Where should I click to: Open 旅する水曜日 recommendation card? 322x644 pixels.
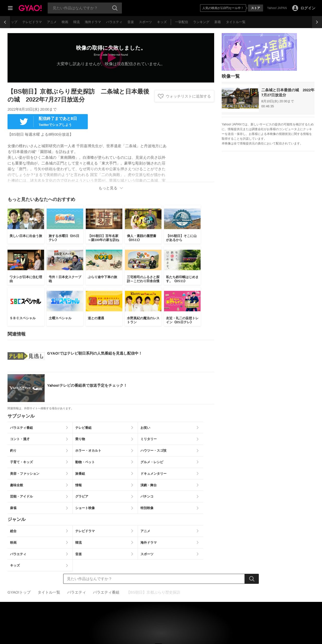pyautogui.click(x=65, y=225)
